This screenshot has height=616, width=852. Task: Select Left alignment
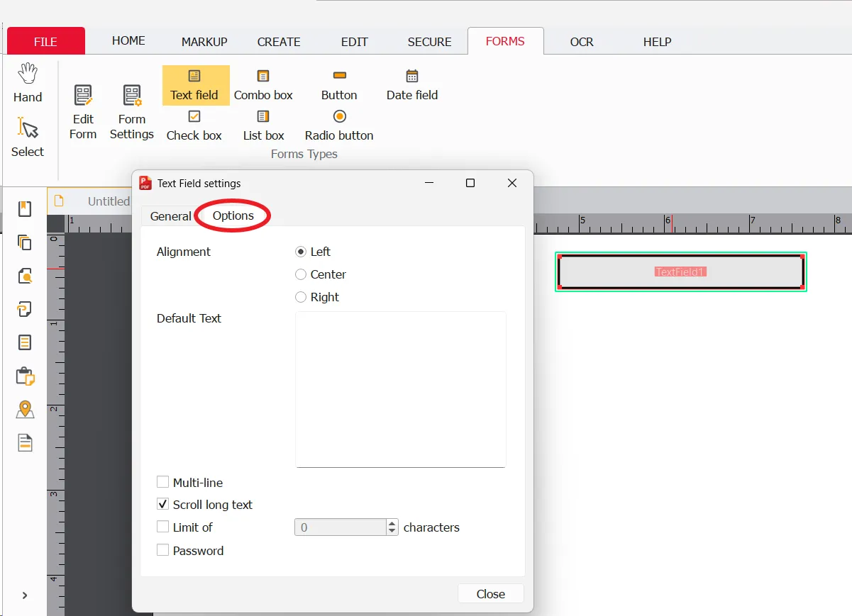(x=313, y=252)
